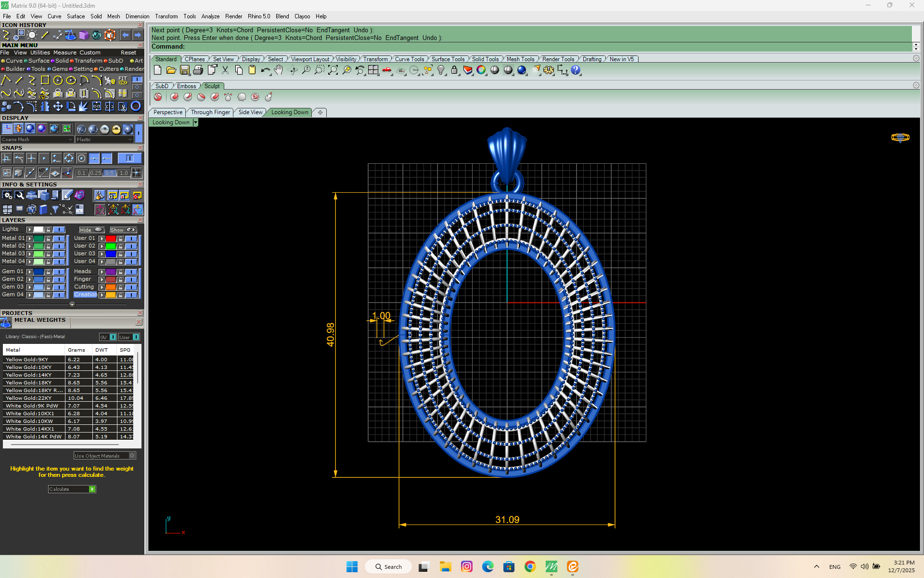This screenshot has width=924, height=578.
Task: Select the Ellipse curve tool
Action: point(71,80)
